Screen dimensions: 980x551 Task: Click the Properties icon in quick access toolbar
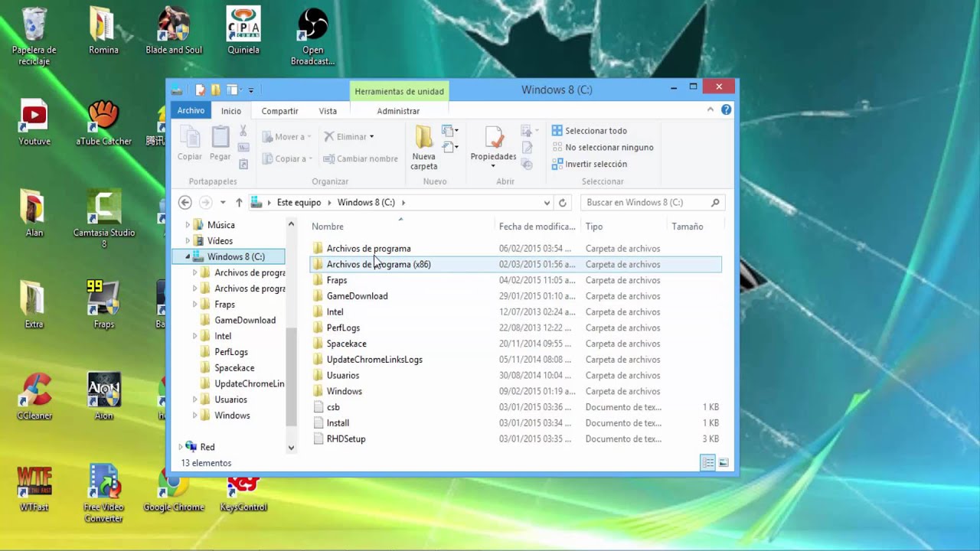201,90
